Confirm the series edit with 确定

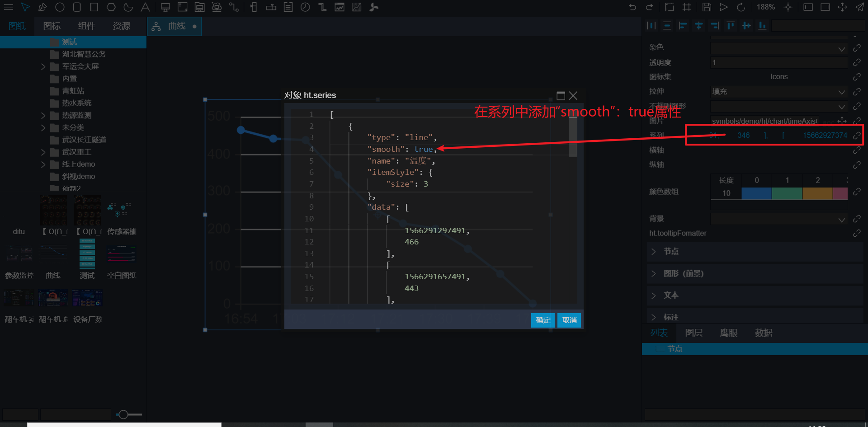point(542,320)
